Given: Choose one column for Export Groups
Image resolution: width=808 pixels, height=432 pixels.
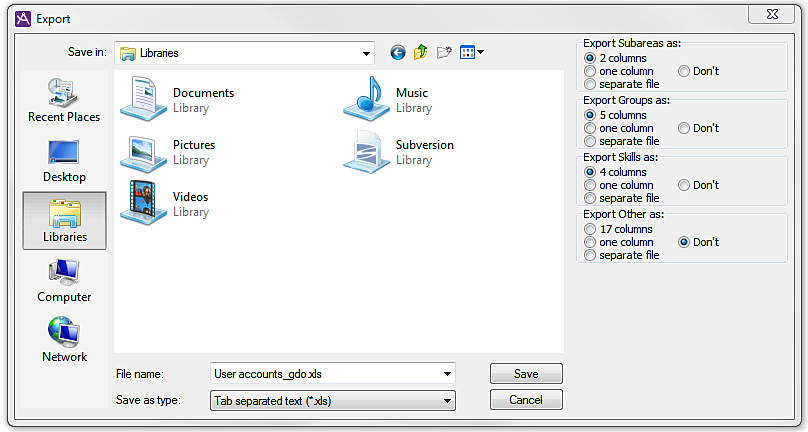Looking at the screenshot, I should pos(590,128).
